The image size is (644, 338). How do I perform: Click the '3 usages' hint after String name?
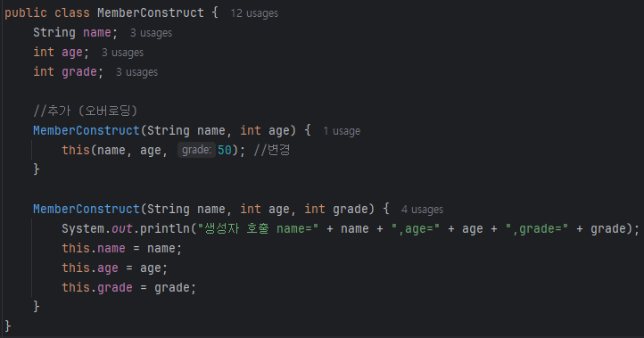coord(151,33)
